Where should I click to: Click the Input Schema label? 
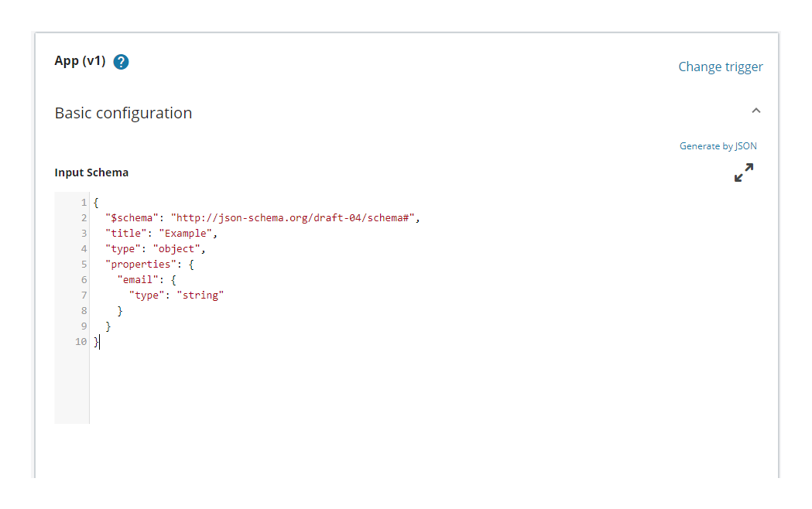pos(91,172)
